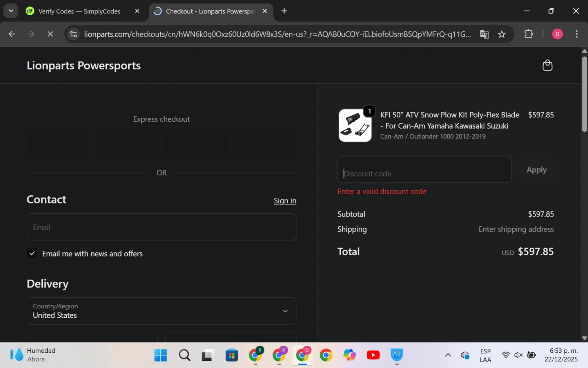
Task: Open the Chrome profile D avatar
Action: (557, 34)
